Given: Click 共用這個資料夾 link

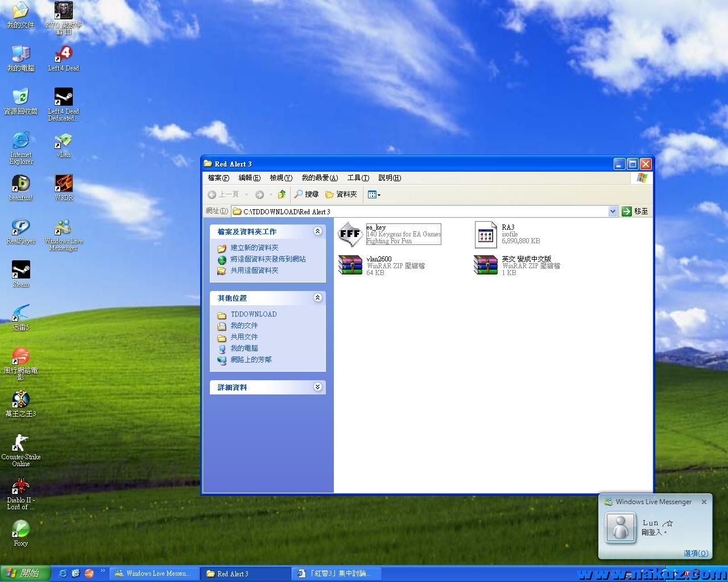Looking at the screenshot, I should point(254,271).
